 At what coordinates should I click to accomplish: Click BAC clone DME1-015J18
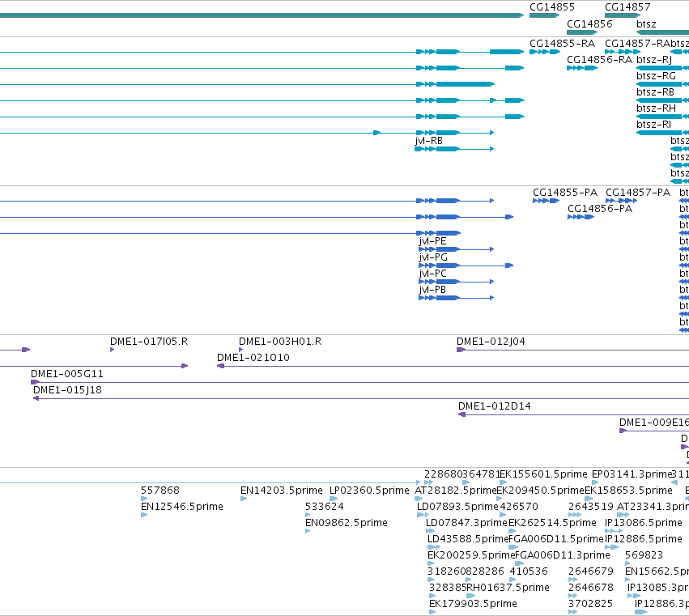point(361,398)
